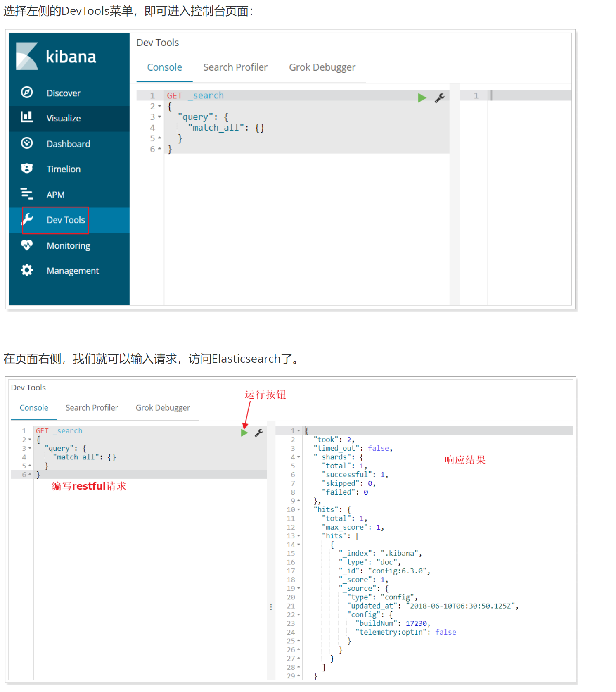The height and width of the screenshot is (692, 616).
Task: Select Search Profiler tab in the lower Dev Tools
Action: tap(92, 408)
